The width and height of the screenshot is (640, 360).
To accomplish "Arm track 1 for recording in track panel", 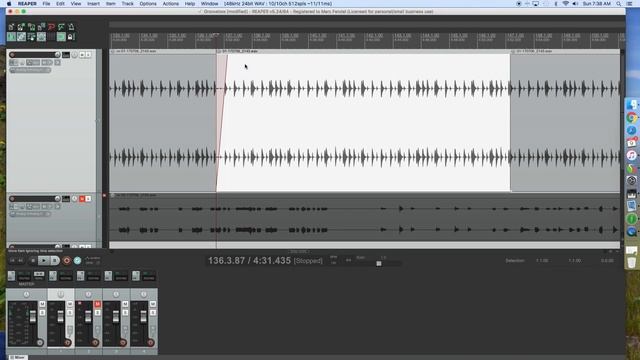I will 12,55.
